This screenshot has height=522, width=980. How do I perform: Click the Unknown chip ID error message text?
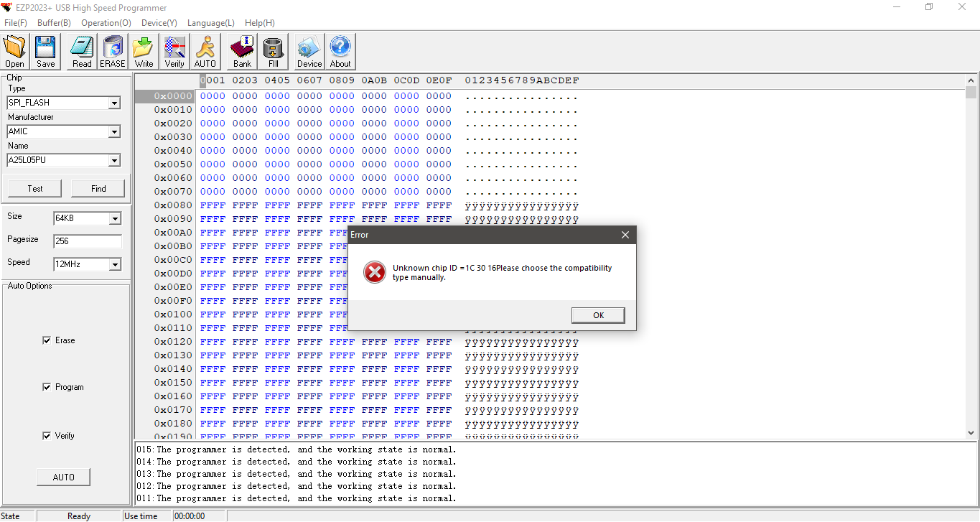pyautogui.click(x=503, y=273)
